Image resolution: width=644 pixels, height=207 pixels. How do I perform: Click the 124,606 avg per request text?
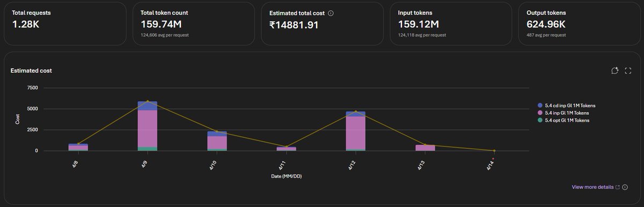164,35
